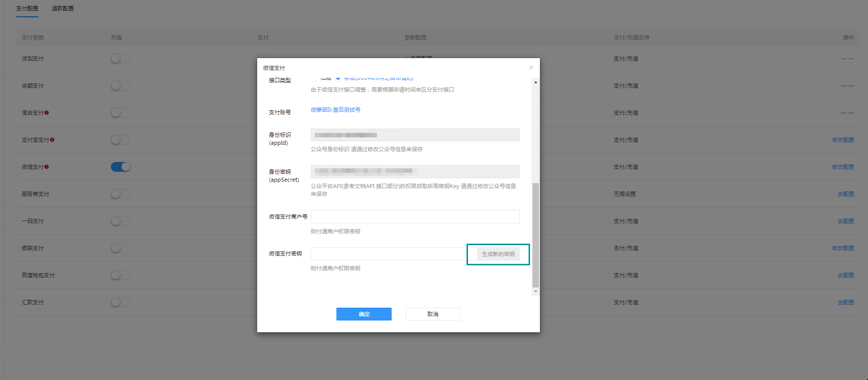Screen dimensions: 868x380
Task: Click the dialog's vertical scrollbar thumb
Action: [x=535, y=235]
